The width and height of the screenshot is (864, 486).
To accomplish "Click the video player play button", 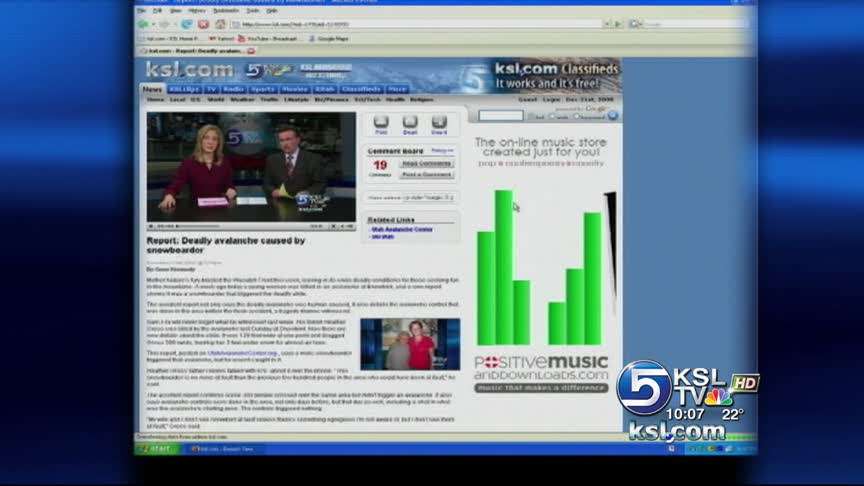I will pyautogui.click(x=150, y=226).
